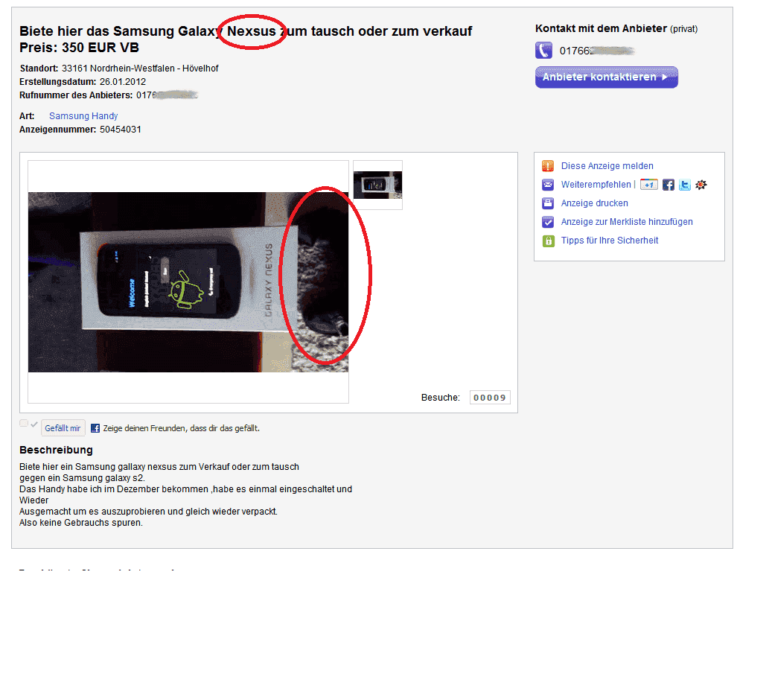Click the red gear share icon
This screenshot has width=769, height=700.
pos(701,185)
